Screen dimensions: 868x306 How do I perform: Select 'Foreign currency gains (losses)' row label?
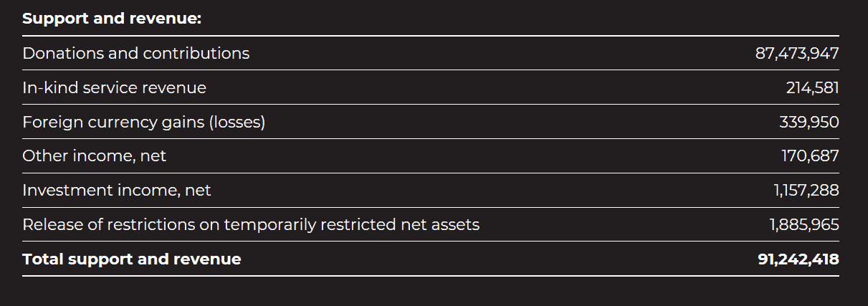coord(143,122)
